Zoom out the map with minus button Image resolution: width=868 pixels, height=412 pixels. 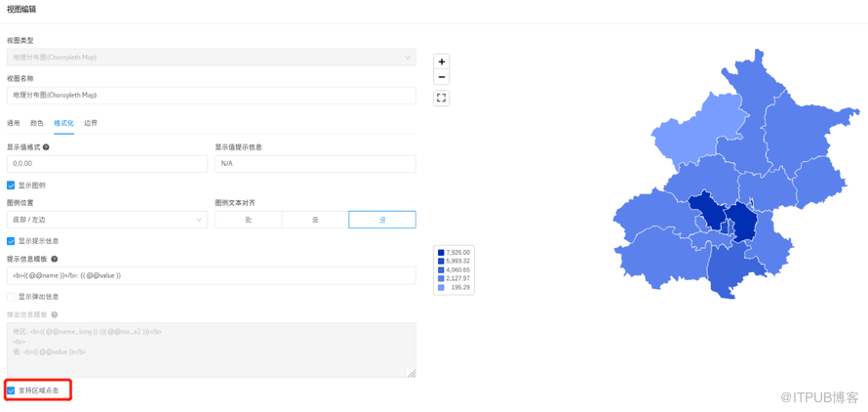pos(441,77)
